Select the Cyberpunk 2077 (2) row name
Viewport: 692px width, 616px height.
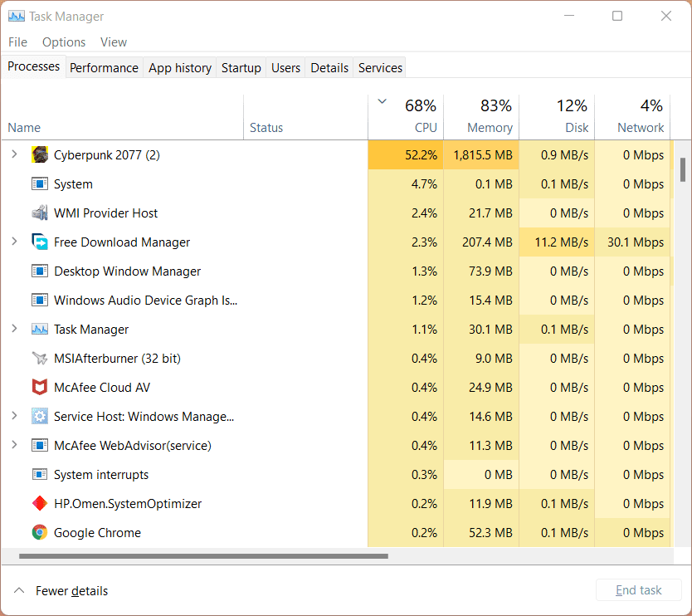[107, 155]
